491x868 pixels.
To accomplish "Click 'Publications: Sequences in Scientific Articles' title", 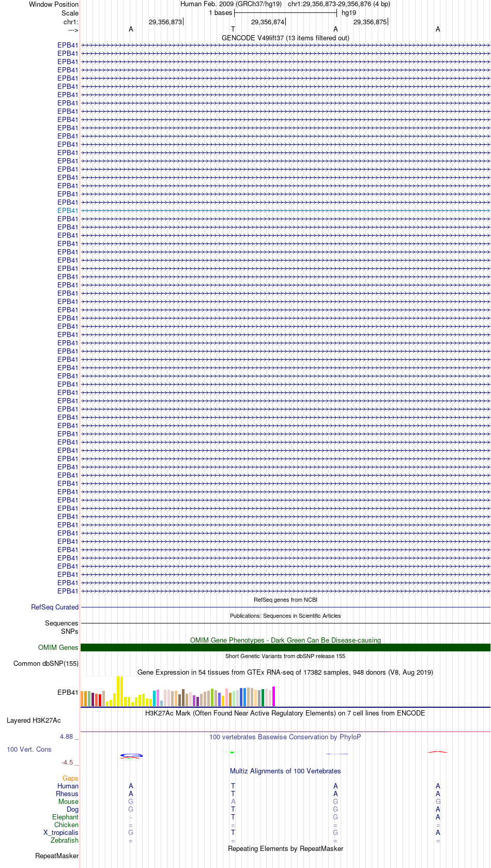I will coord(285,616).
